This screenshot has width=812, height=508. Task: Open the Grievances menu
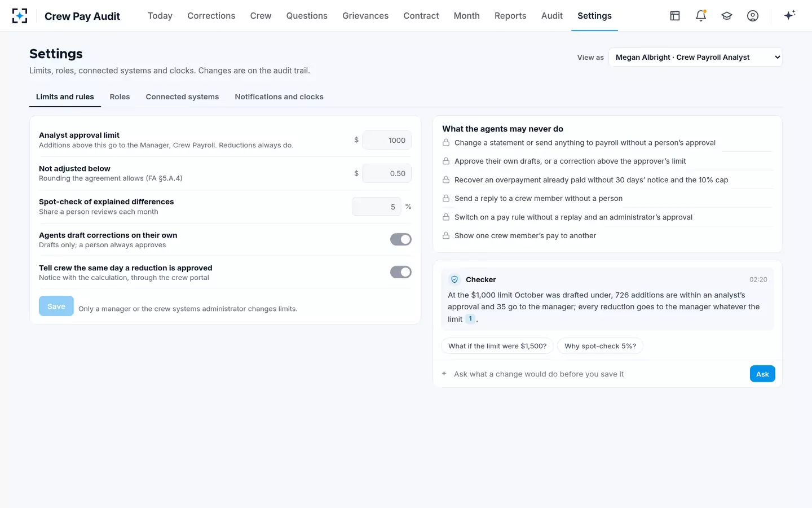pyautogui.click(x=365, y=16)
